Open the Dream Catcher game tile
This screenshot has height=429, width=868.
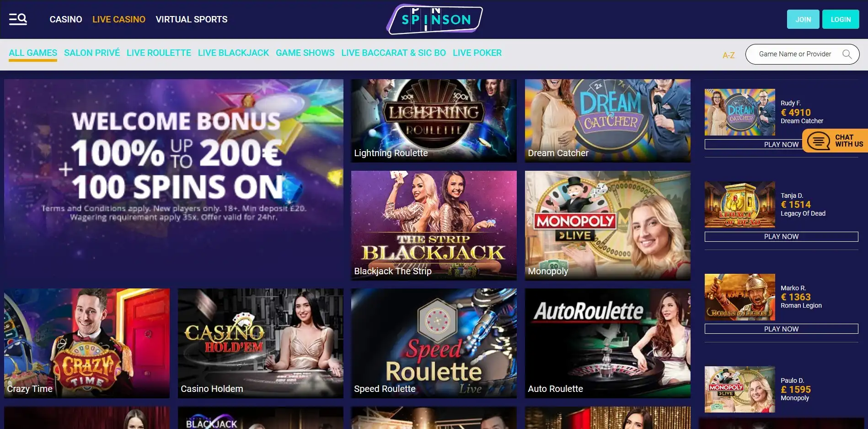(607, 120)
